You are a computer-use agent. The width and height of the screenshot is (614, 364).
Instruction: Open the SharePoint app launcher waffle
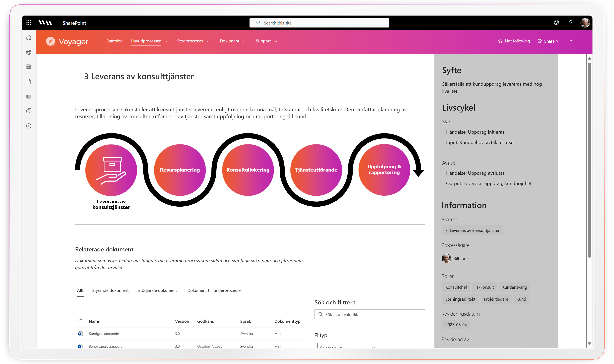29,23
